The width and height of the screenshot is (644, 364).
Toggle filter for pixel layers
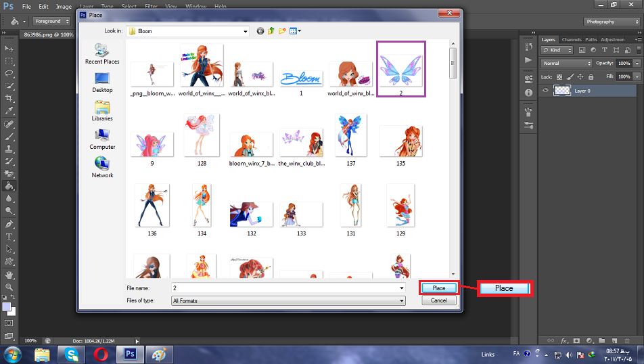582,50
